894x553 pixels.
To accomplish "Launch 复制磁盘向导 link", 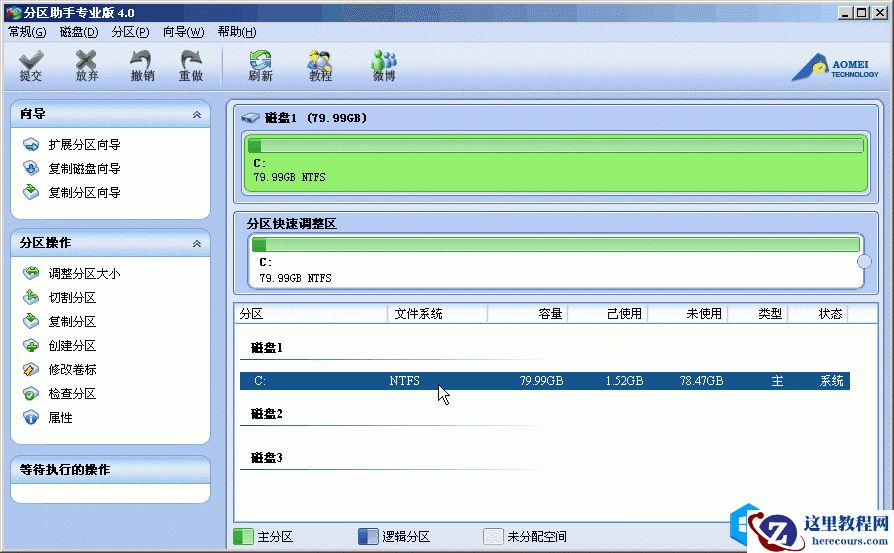I will (x=84, y=169).
